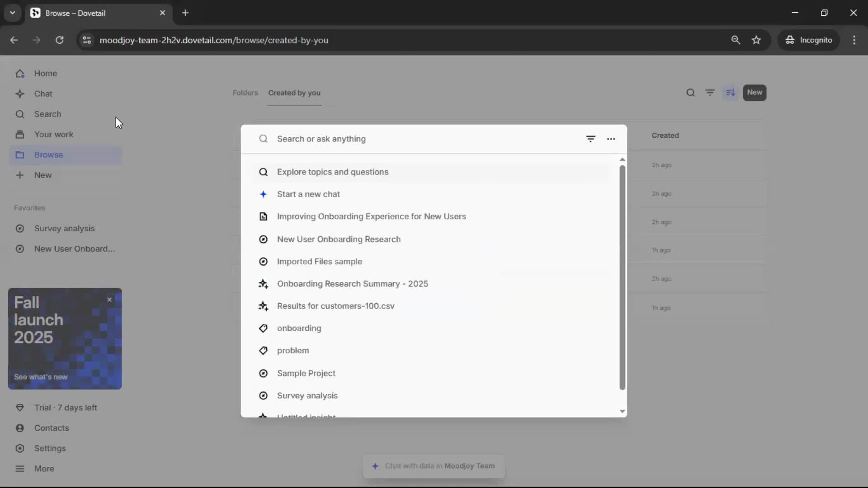Open the tab search dropdown in Chrome
The width and height of the screenshot is (868, 488).
(13, 13)
